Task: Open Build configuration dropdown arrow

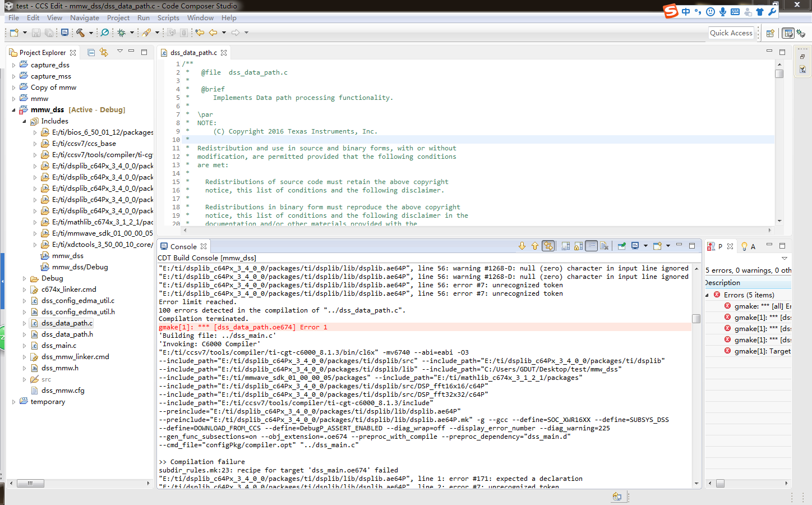Action: tap(91, 33)
